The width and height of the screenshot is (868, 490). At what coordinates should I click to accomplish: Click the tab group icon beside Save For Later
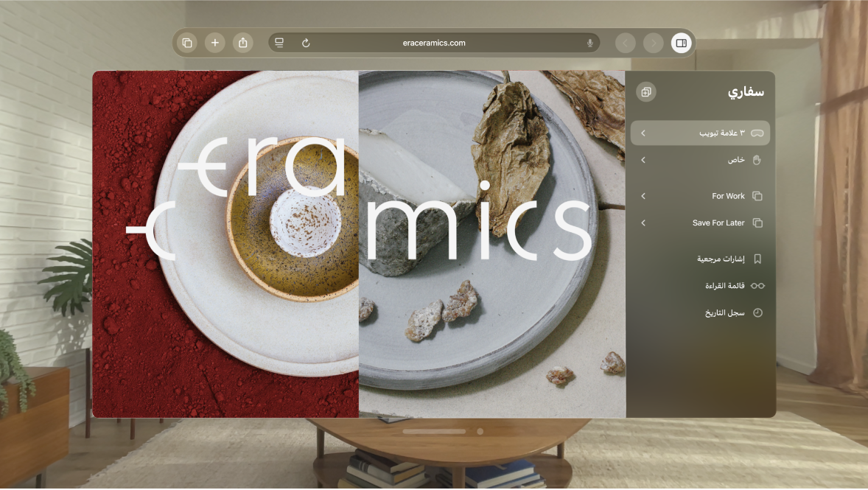pyautogui.click(x=757, y=223)
